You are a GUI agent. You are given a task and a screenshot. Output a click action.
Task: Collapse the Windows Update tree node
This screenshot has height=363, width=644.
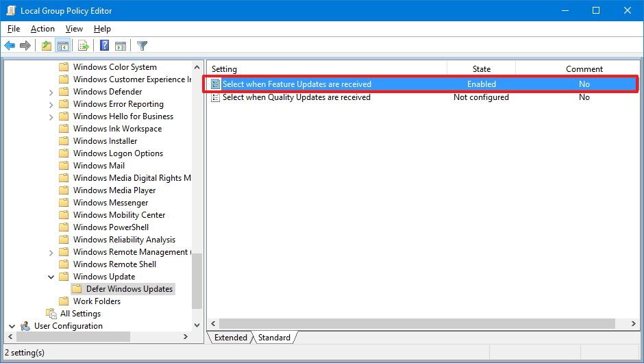pyautogui.click(x=51, y=277)
